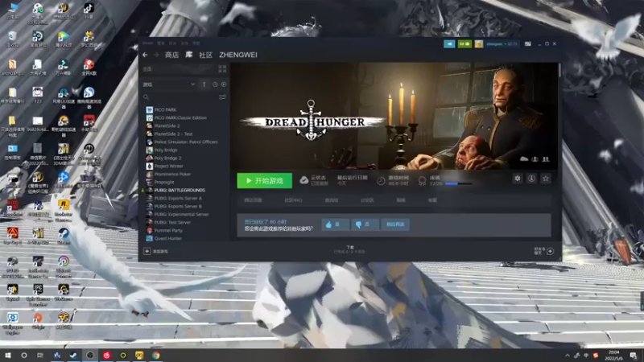Open the Steam menu in the title bar

point(147,43)
